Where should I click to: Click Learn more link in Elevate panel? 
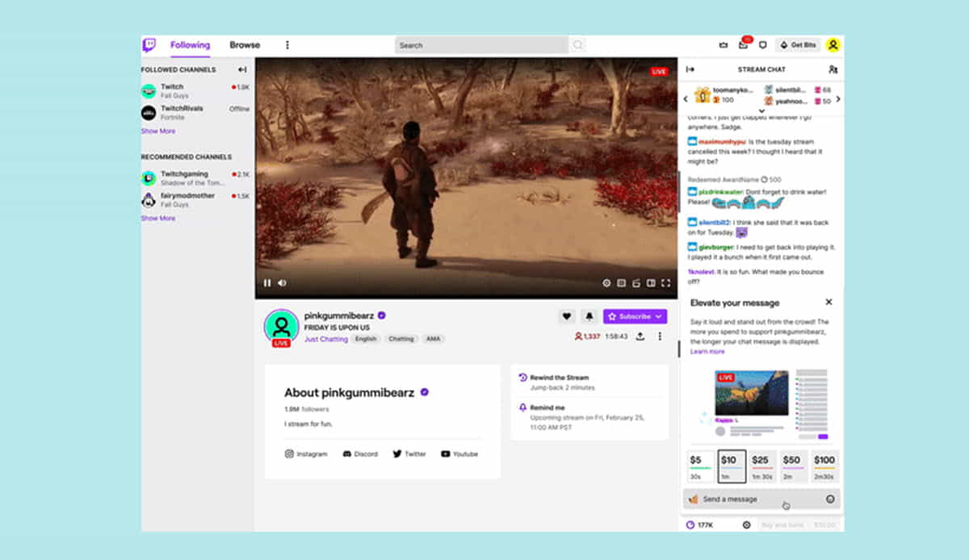[707, 352]
